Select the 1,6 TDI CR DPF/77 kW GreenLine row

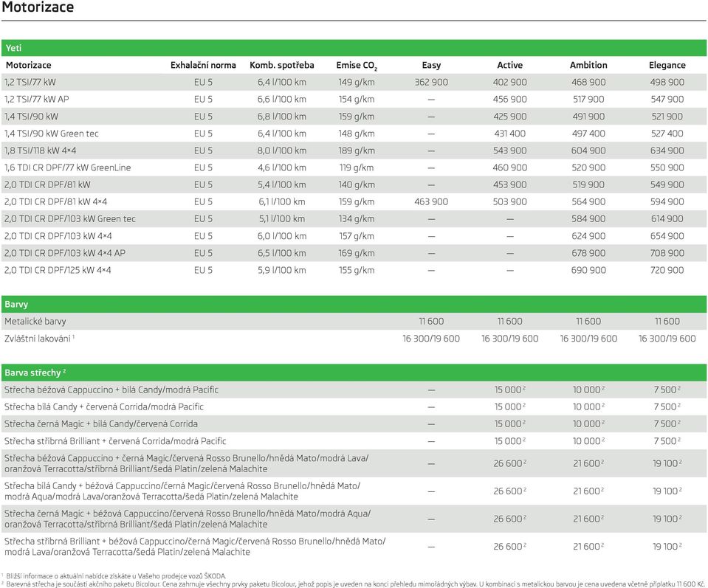(354, 167)
